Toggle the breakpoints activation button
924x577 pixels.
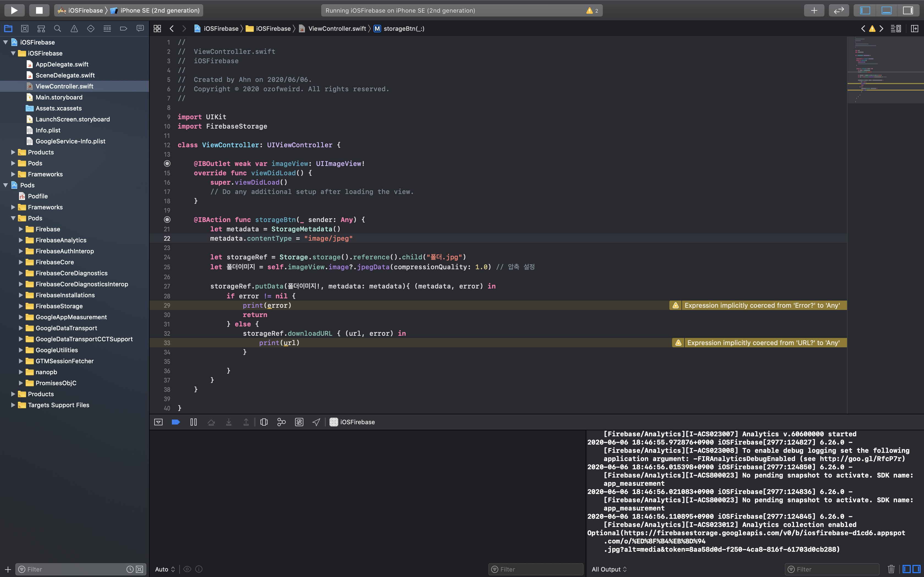pyautogui.click(x=176, y=422)
